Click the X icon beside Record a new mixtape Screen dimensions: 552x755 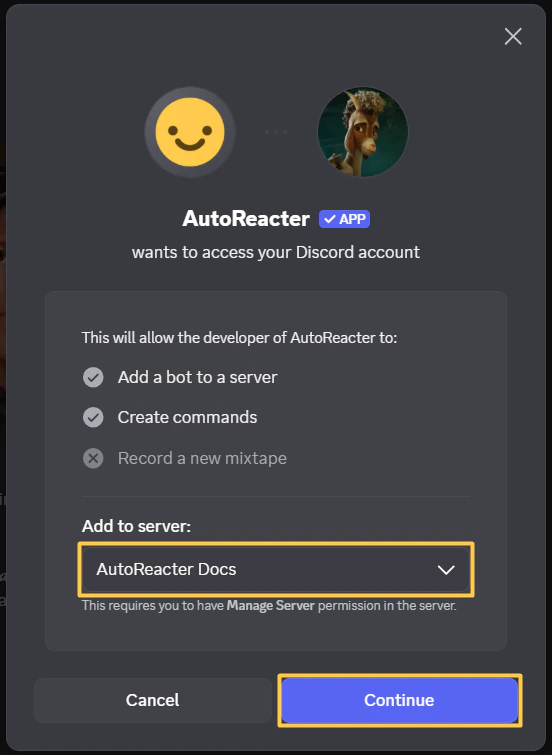pyautogui.click(x=93, y=458)
